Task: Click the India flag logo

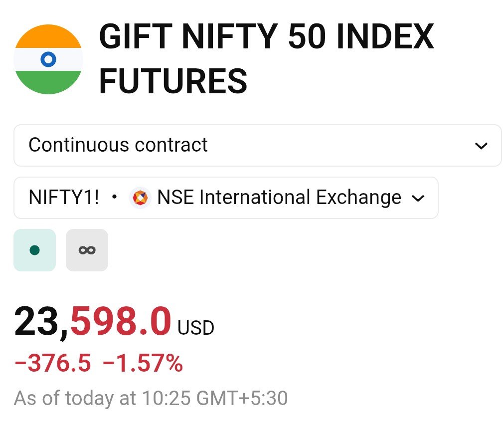Action: [x=48, y=59]
